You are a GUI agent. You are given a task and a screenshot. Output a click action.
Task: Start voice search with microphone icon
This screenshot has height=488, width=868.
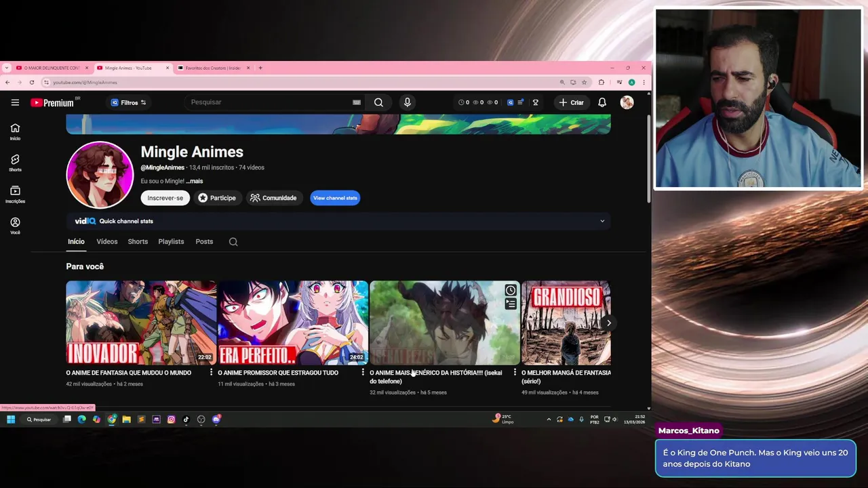tap(407, 102)
